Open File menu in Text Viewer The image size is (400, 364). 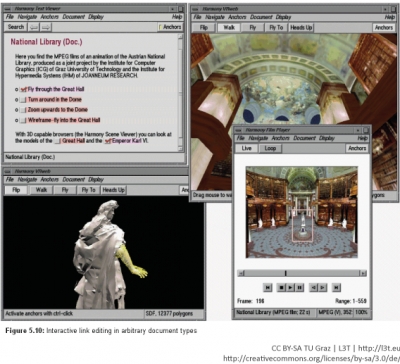click(x=10, y=17)
